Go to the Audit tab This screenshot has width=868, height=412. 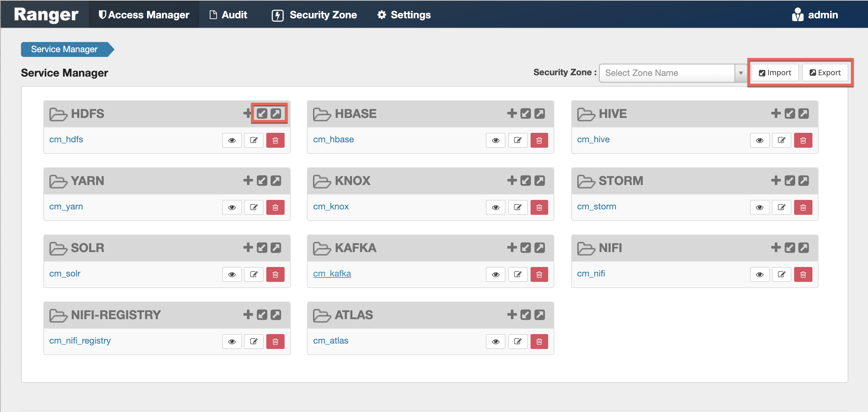(x=228, y=15)
